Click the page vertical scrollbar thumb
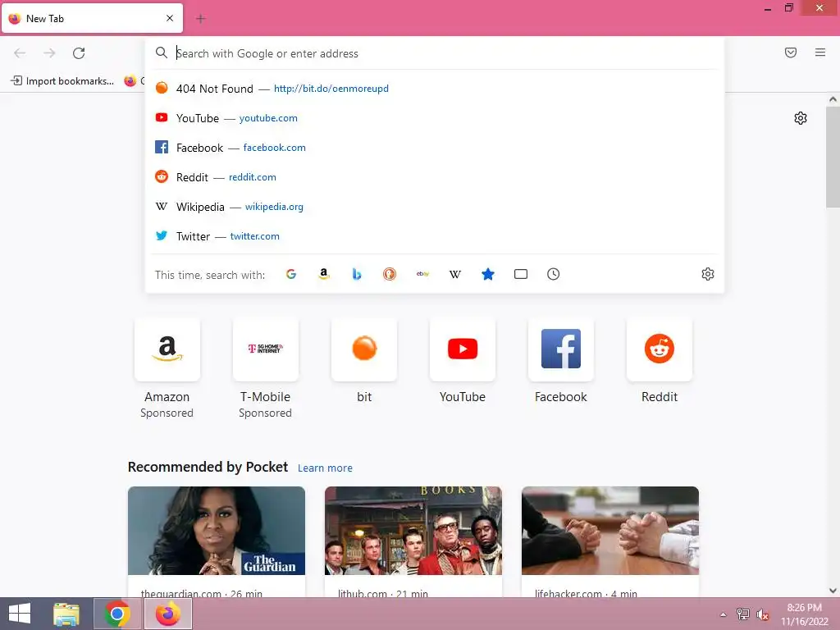Viewport: 840px width, 630px height. click(833, 157)
